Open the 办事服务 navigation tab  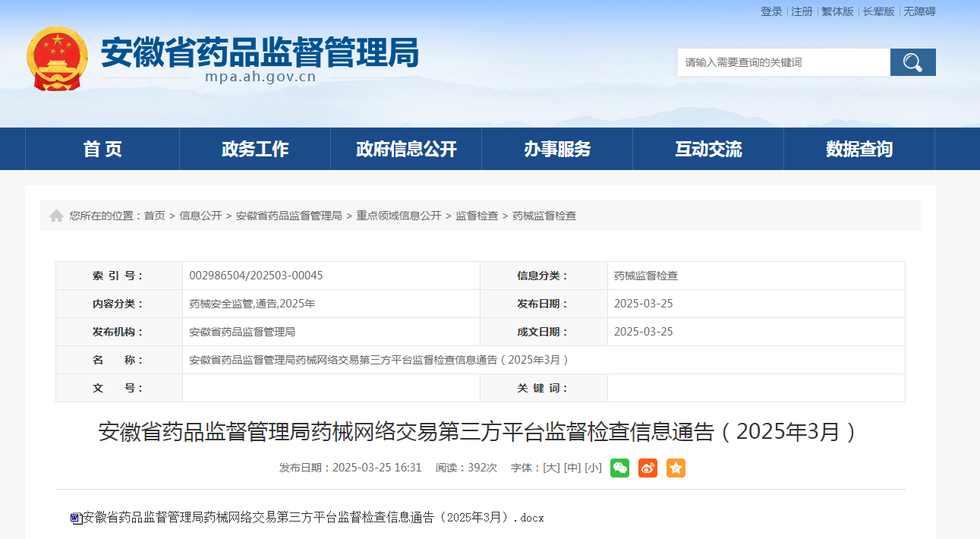click(557, 149)
